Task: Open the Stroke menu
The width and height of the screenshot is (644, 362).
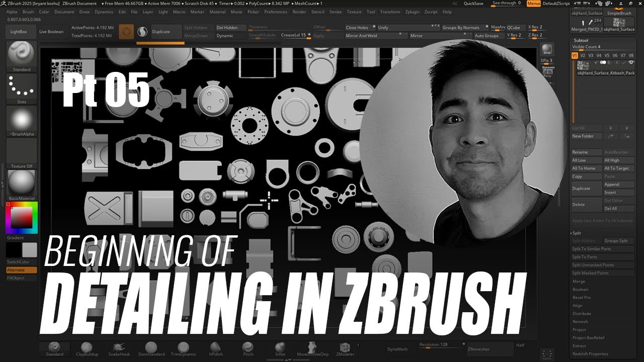Action: [335, 12]
